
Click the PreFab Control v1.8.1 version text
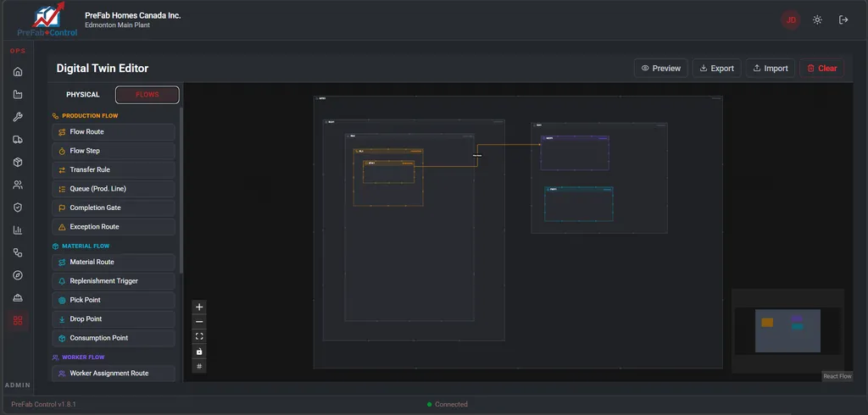click(x=44, y=405)
